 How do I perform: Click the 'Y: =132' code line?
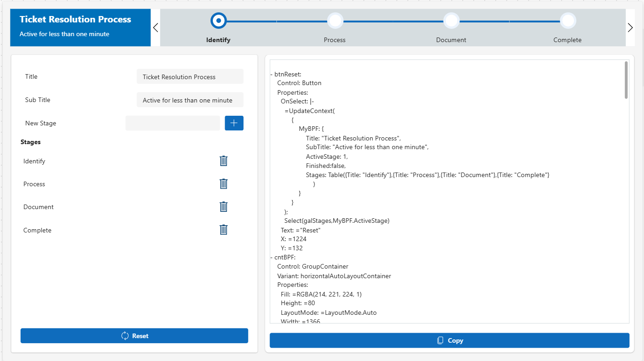click(x=292, y=248)
